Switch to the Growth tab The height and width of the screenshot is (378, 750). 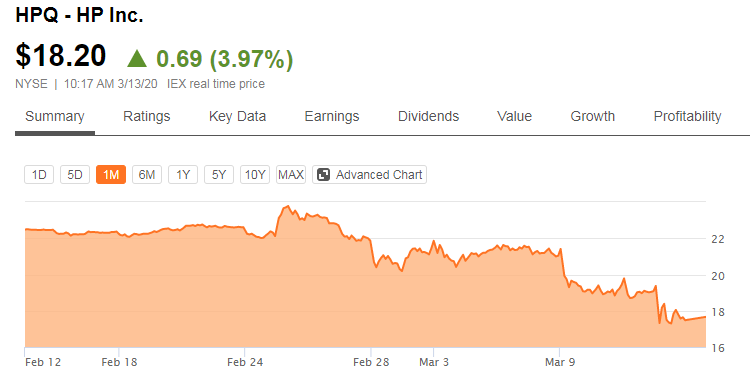(593, 116)
